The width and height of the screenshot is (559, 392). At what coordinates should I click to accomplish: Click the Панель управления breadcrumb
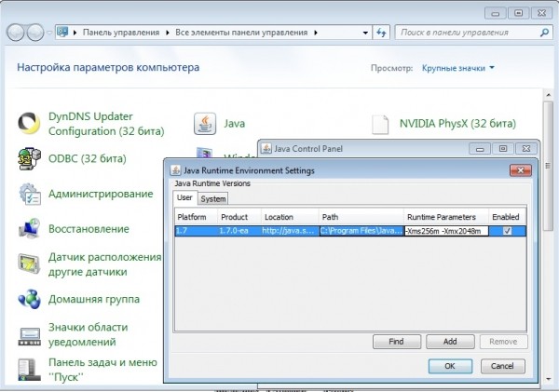(121, 33)
